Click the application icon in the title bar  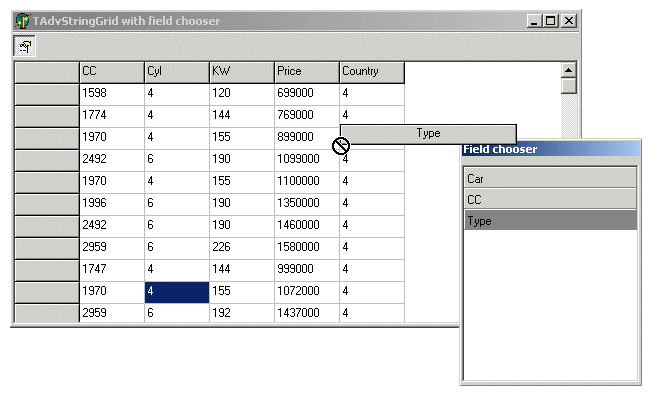(x=22, y=21)
